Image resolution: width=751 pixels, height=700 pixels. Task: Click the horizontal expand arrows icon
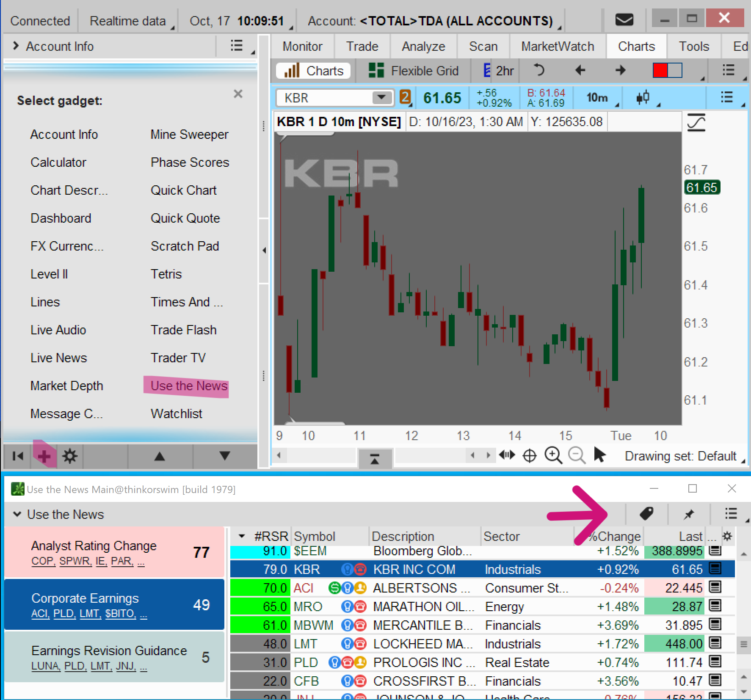(507, 455)
